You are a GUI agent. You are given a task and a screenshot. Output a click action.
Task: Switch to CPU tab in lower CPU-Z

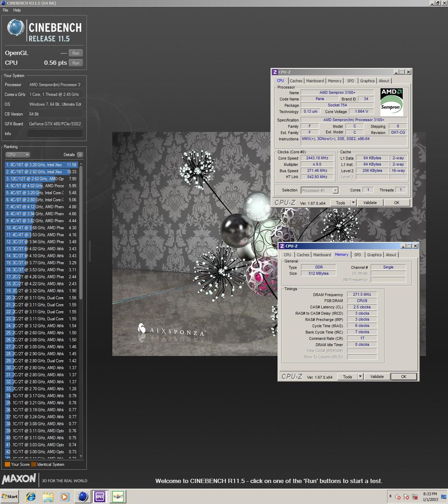[287, 255]
